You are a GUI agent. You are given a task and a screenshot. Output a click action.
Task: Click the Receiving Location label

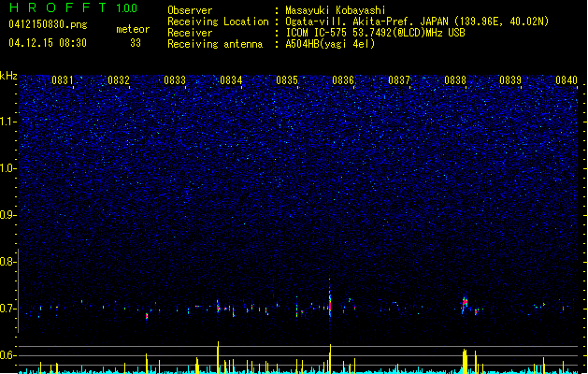tap(218, 22)
